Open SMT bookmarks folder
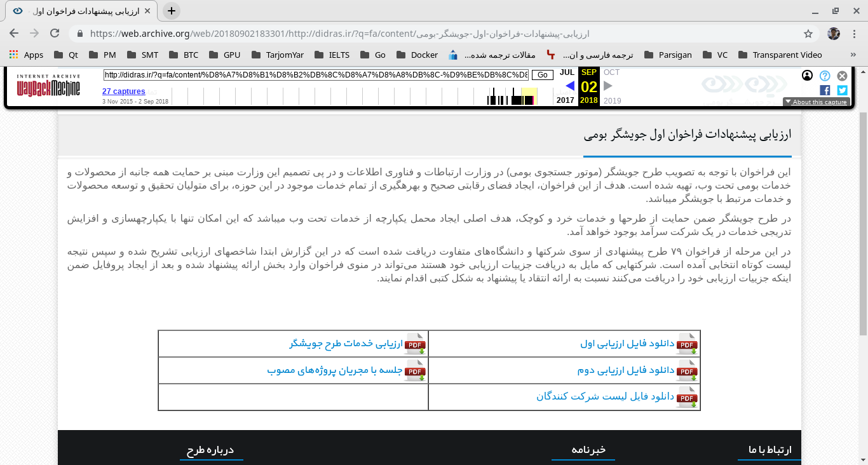Image resolution: width=868 pixels, height=465 pixels. click(143, 55)
